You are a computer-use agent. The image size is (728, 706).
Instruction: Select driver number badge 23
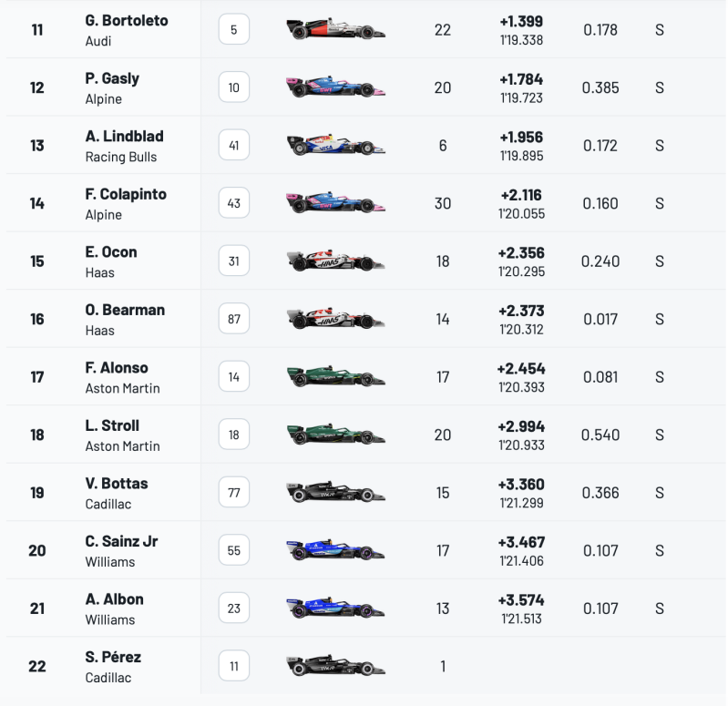(x=234, y=608)
